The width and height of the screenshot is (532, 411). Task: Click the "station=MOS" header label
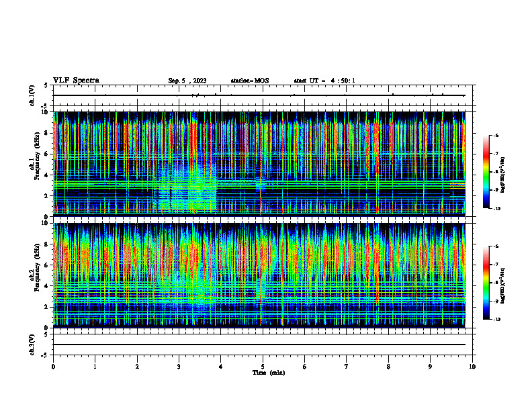click(250, 81)
